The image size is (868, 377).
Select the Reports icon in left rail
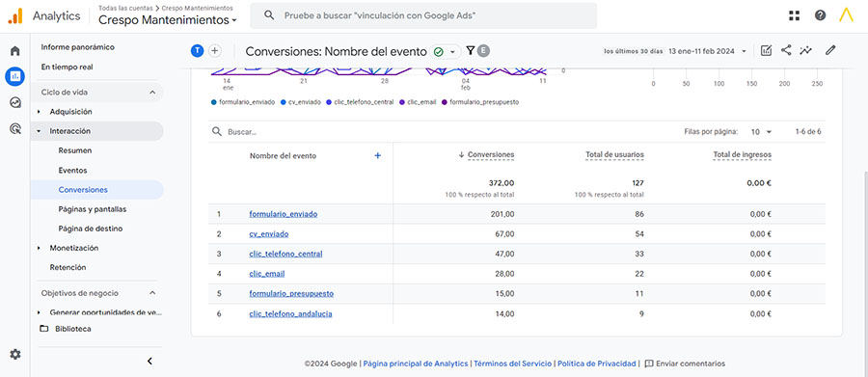point(14,76)
